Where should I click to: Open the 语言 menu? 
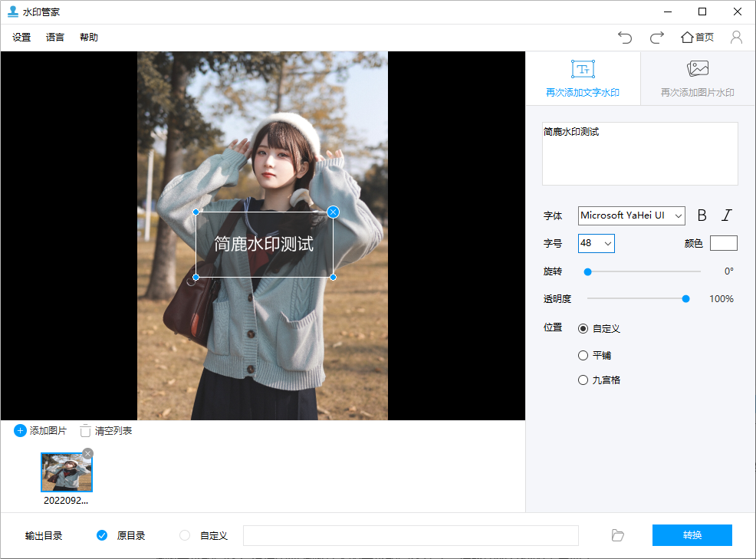click(55, 37)
